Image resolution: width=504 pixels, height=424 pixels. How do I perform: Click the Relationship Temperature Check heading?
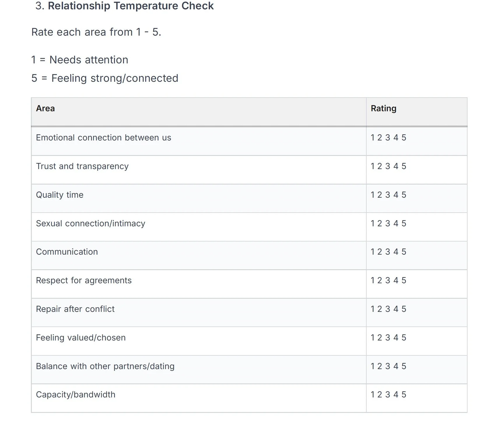click(131, 6)
